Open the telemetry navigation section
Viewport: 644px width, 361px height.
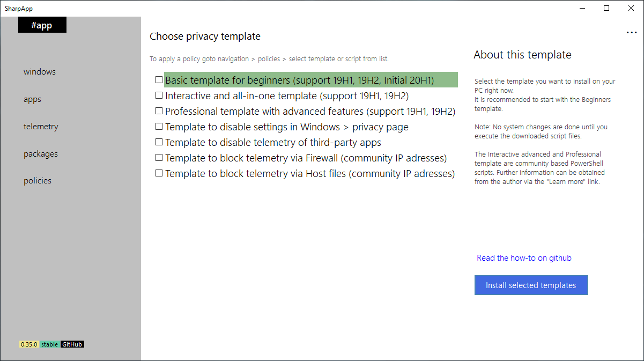coord(41,127)
